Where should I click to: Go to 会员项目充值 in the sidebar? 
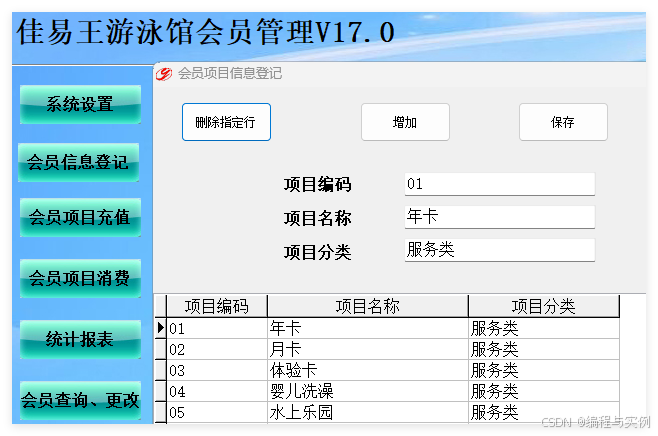(x=80, y=217)
